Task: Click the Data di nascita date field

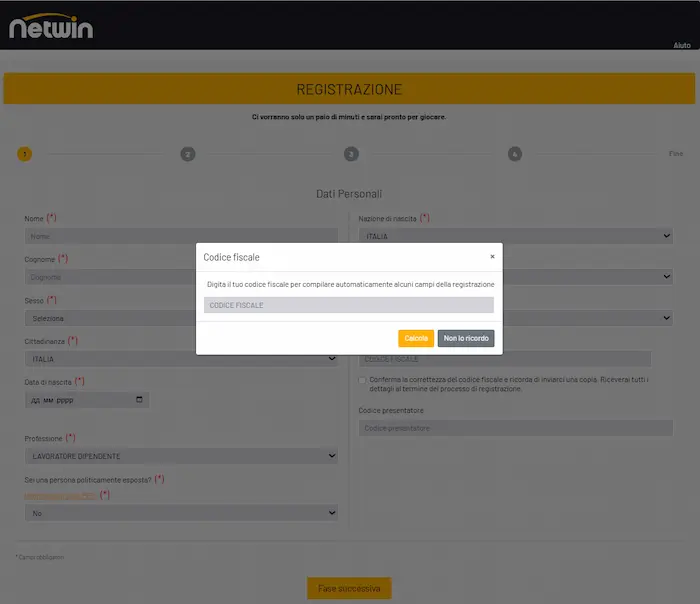Action: point(87,400)
